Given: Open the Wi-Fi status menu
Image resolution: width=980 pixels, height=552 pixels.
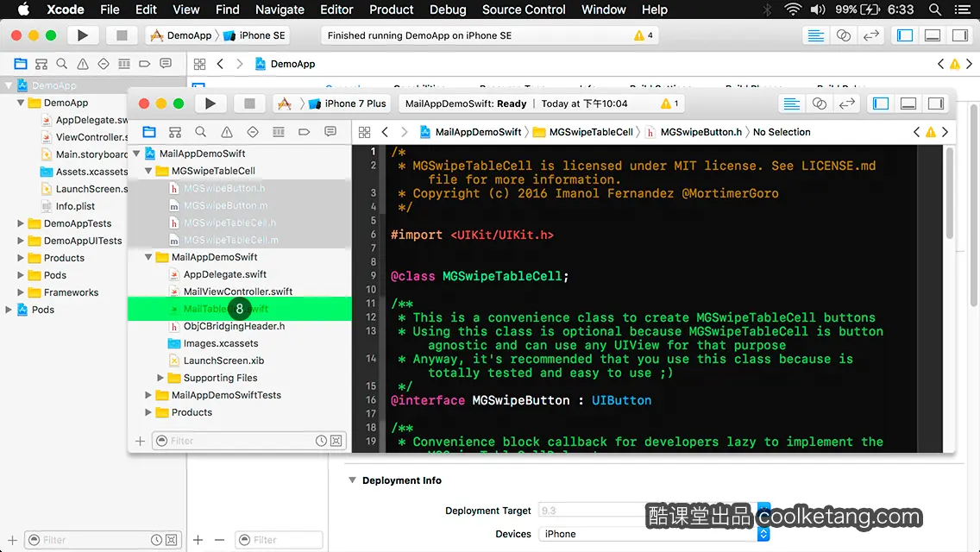Looking at the screenshot, I should (x=793, y=9).
